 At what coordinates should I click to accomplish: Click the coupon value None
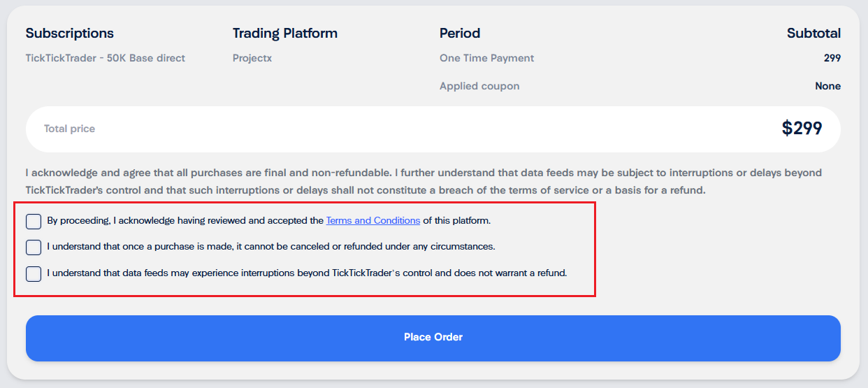coord(827,86)
